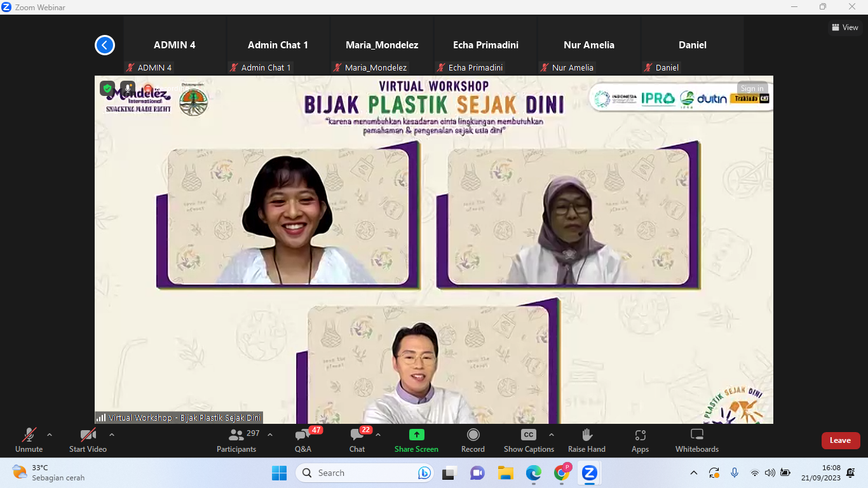Image resolution: width=868 pixels, height=488 pixels.
Task: Open the volume speaker icon in tray
Action: (x=770, y=473)
